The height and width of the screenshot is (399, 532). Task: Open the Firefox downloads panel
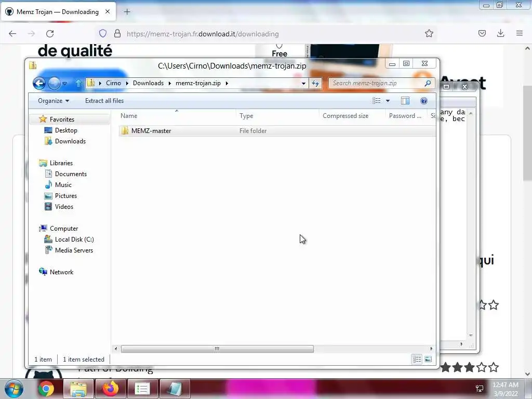tap(500, 33)
